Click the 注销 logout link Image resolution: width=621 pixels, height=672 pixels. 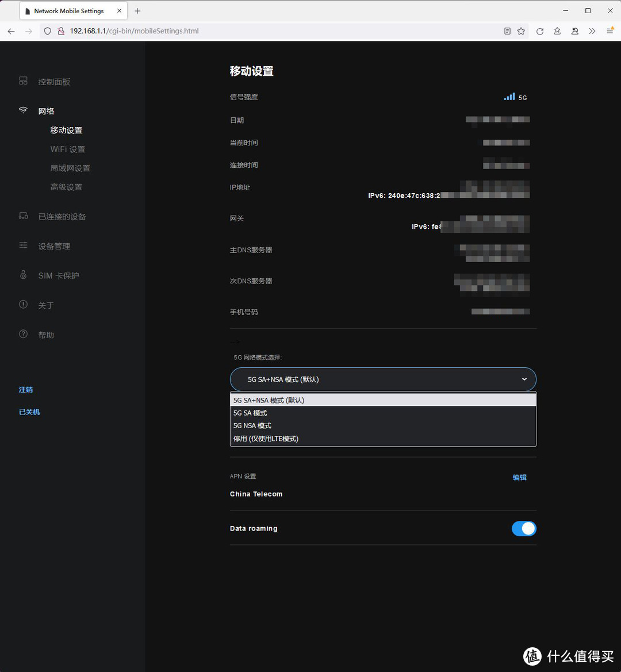pos(26,390)
